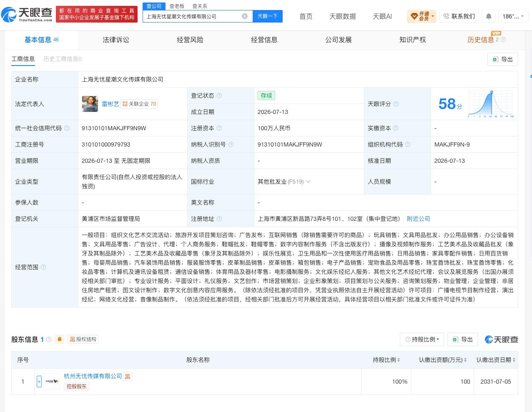532x412 pixels.
Task: Open the 法律诉讼 tab
Action: point(116,40)
